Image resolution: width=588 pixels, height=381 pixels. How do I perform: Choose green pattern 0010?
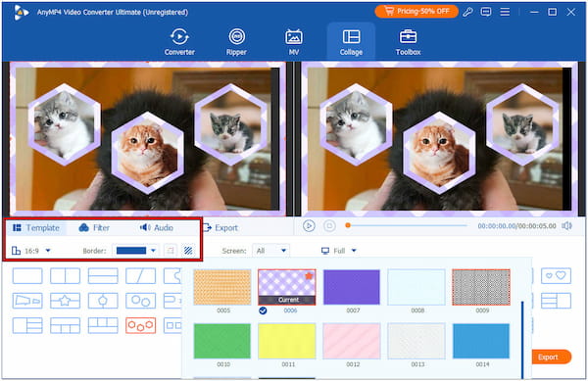[222, 341]
